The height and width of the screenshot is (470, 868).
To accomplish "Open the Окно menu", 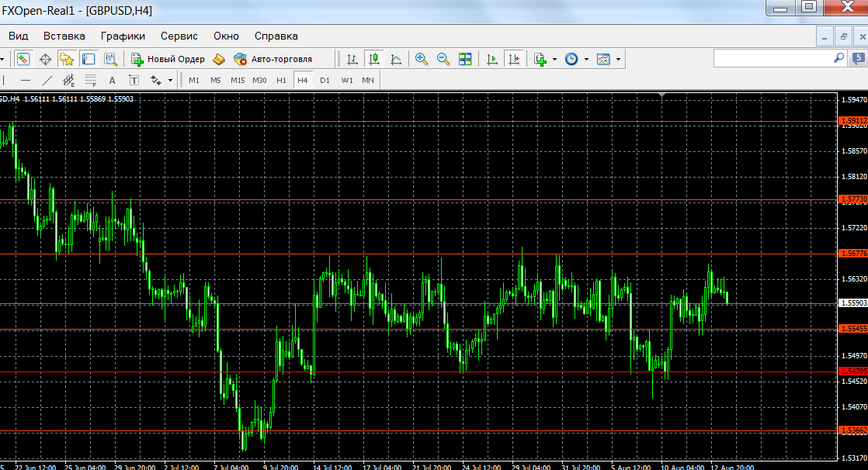I will pos(227,36).
